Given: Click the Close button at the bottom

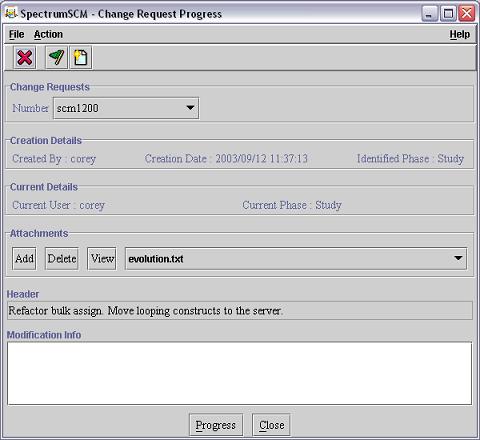Looking at the screenshot, I should 271,425.
